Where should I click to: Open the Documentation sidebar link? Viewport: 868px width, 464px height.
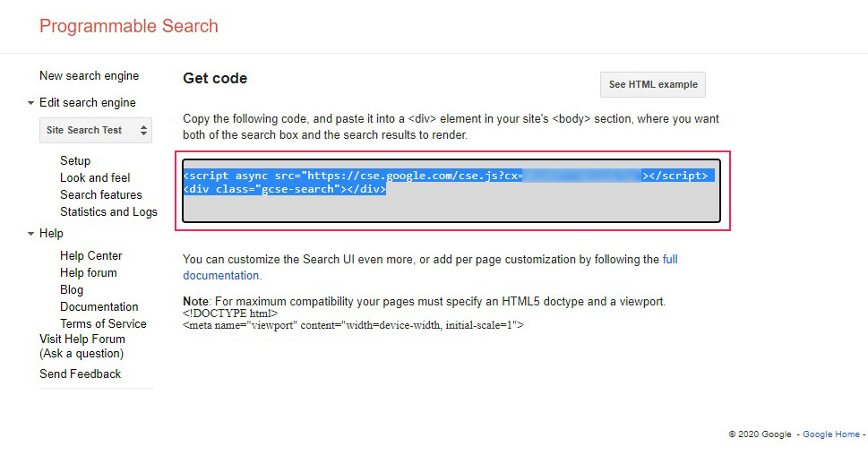[x=99, y=306]
